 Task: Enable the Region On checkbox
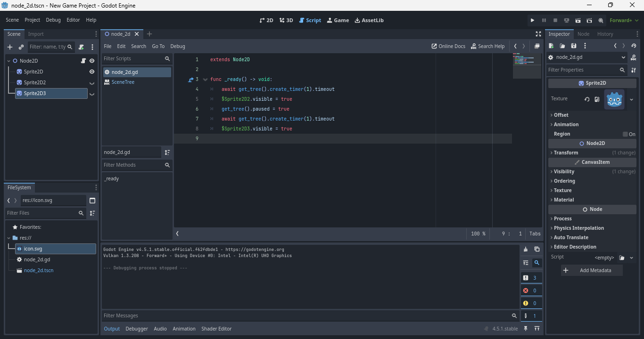pos(625,134)
